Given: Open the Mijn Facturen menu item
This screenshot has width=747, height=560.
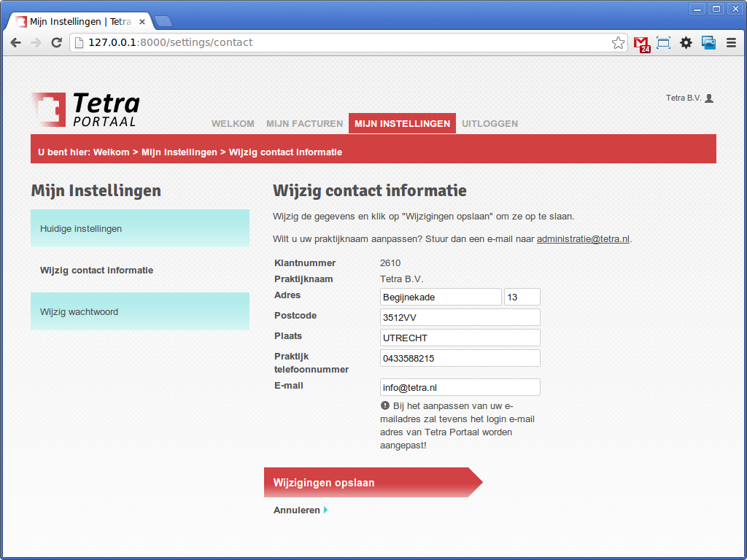Looking at the screenshot, I should 304,124.
